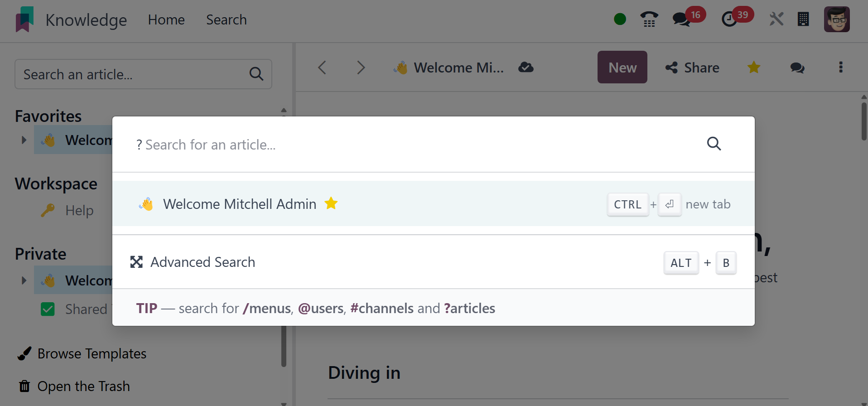The width and height of the screenshot is (868, 406).
Task: Expand the Welcome article under Favorites
Action: (24, 140)
